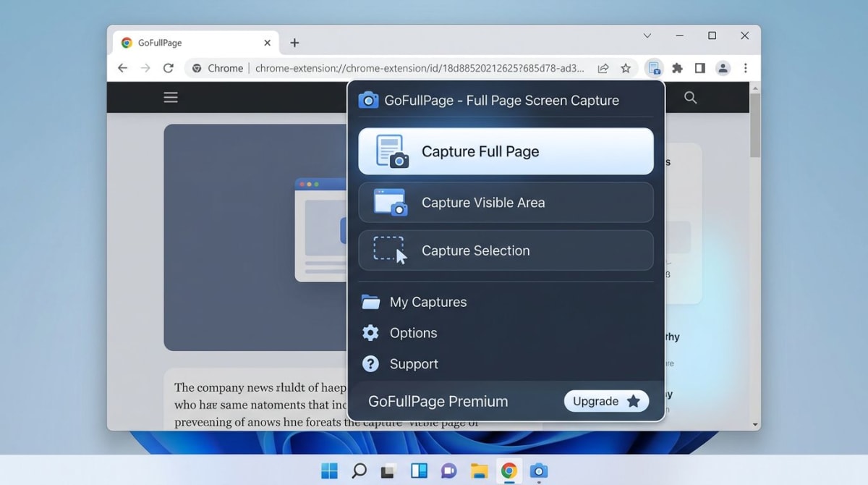
Task: Choose Capture Visible Area
Action: [x=506, y=203]
